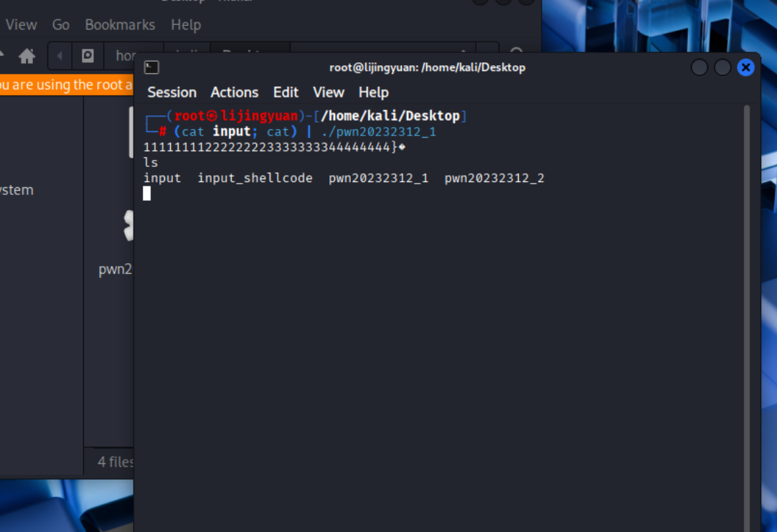The width and height of the screenshot is (777, 532).
Task: Open the file manager Go menu
Action: coord(61,25)
